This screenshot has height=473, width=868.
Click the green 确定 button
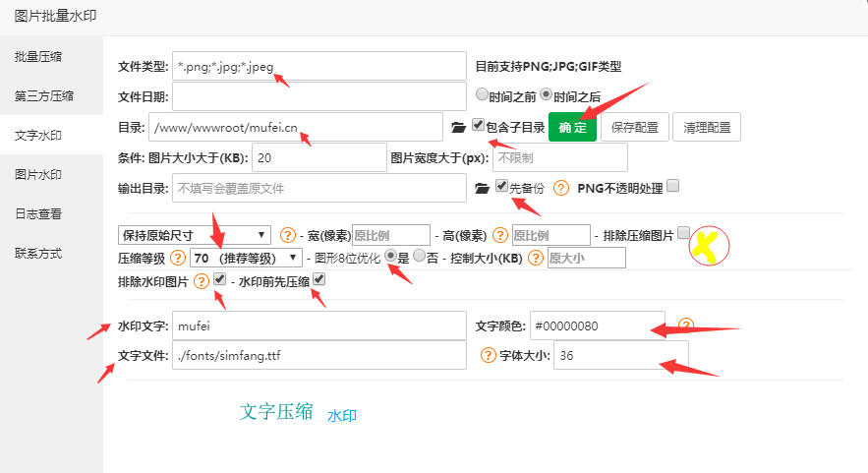572,127
